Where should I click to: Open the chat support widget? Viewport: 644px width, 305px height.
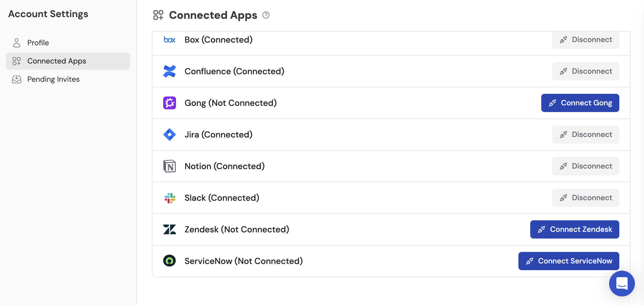(622, 283)
